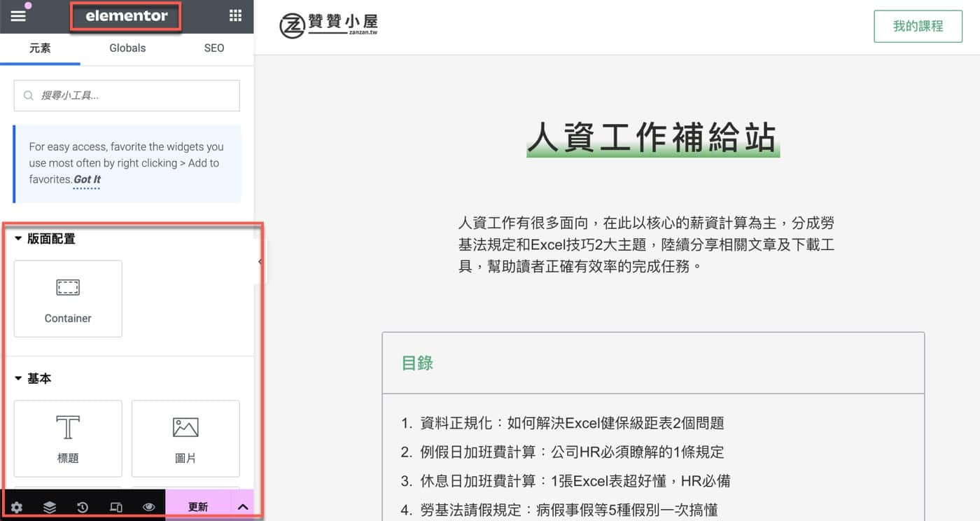Click the 贊贊小屋 site logo
The height and width of the screenshot is (521, 980).
tap(328, 25)
